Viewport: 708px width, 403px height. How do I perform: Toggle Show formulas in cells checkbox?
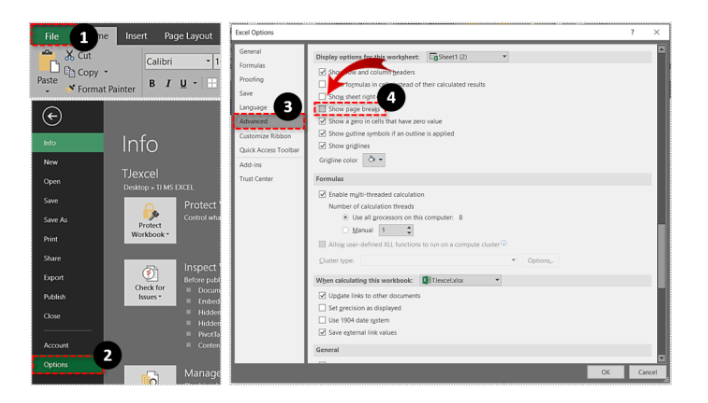click(322, 84)
